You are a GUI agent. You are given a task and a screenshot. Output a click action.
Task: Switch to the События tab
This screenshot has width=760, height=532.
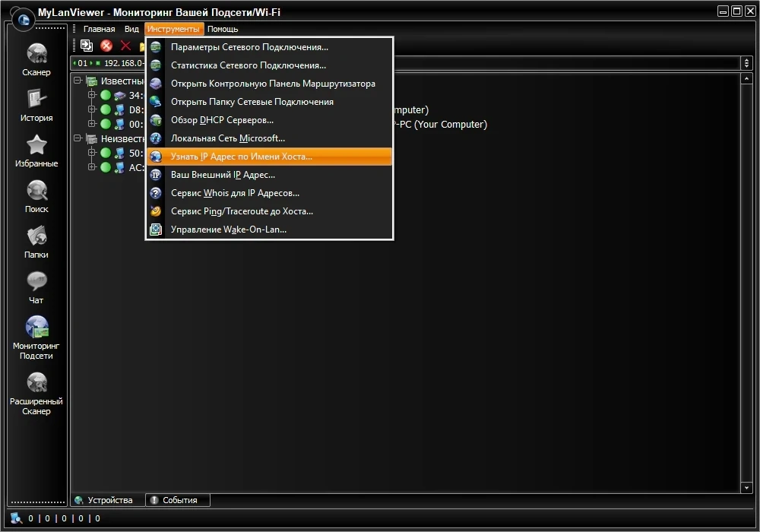coord(178,500)
